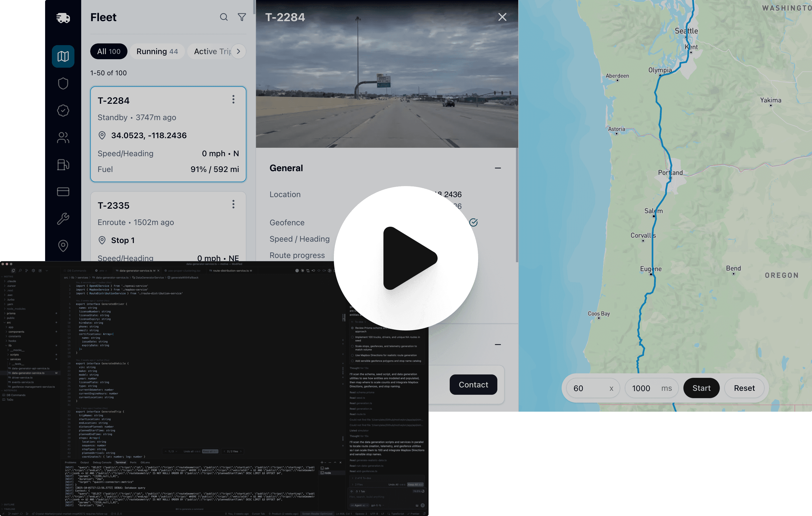Open the Fleet filter funnel icon
The width and height of the screenshot is (812, 516).
(242, 17)
